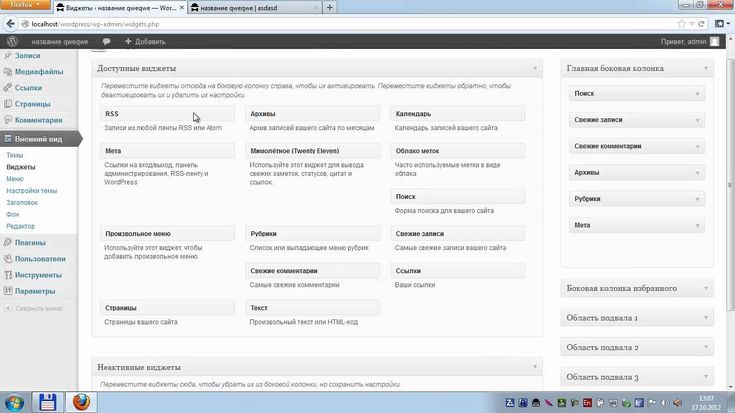
Task: Switch to the название qweqwe | asdasd tab
Action: point(255,8)
